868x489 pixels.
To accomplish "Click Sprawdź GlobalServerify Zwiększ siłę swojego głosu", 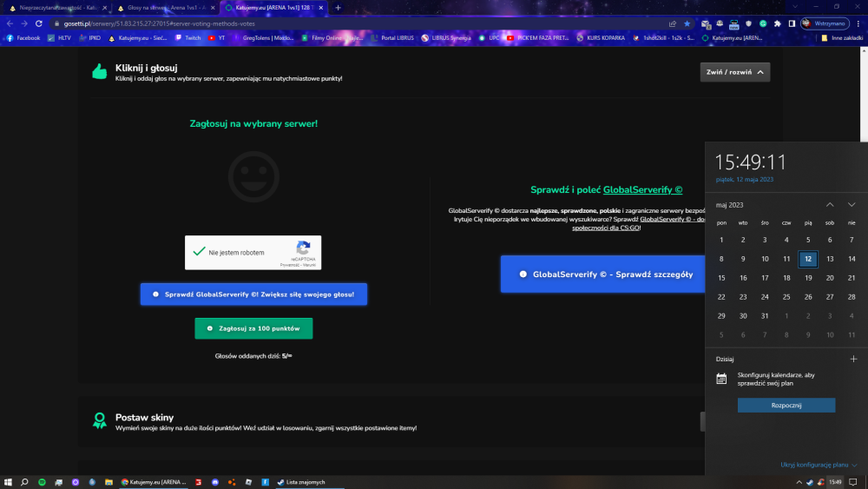I will coord(253,294).
